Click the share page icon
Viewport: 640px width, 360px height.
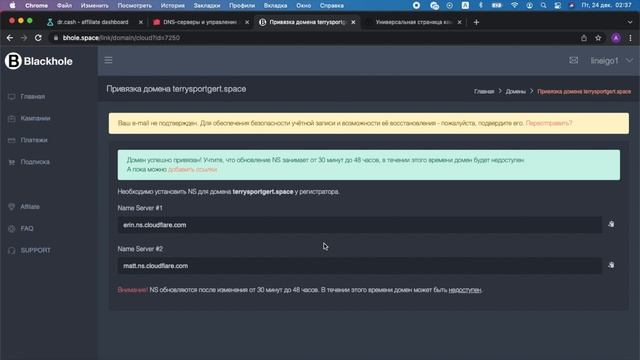pyautogui.click(x=584, y=38)
